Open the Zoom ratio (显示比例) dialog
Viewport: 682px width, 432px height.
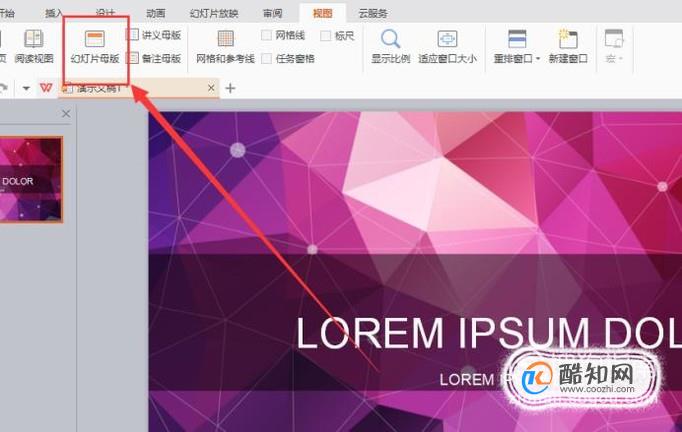tap(390, 47)
